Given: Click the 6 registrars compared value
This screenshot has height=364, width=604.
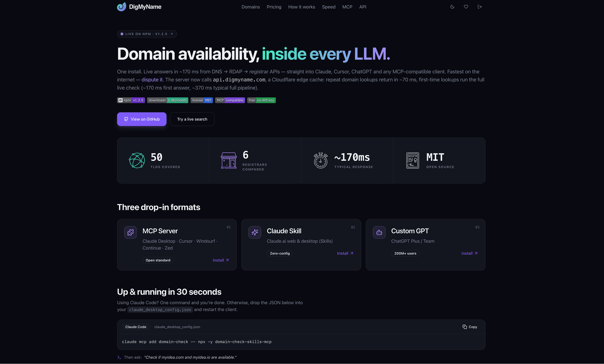Looking at the screenshot, I should coord(245,155).
